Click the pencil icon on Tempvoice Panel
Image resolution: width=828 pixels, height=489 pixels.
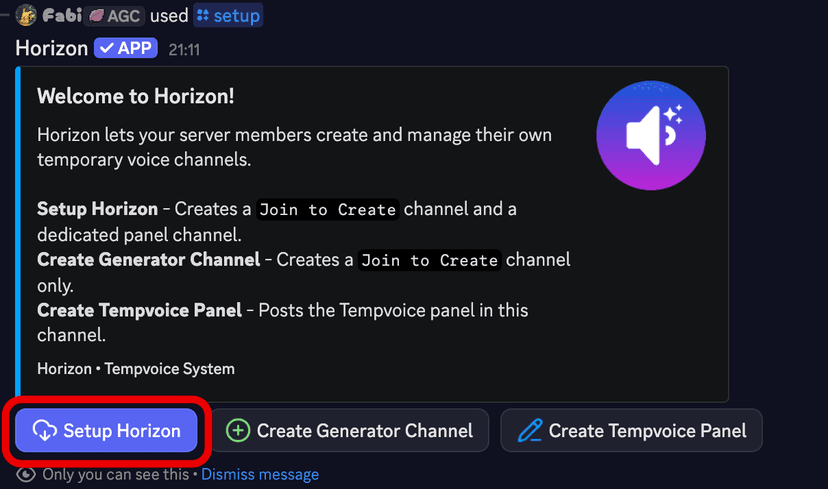(x=530, y=430)
